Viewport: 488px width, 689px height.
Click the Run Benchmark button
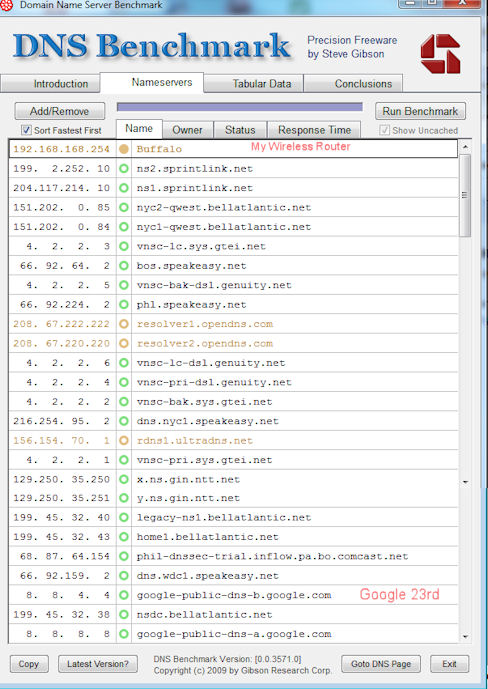pyautogui.click(x=420, y=111)
